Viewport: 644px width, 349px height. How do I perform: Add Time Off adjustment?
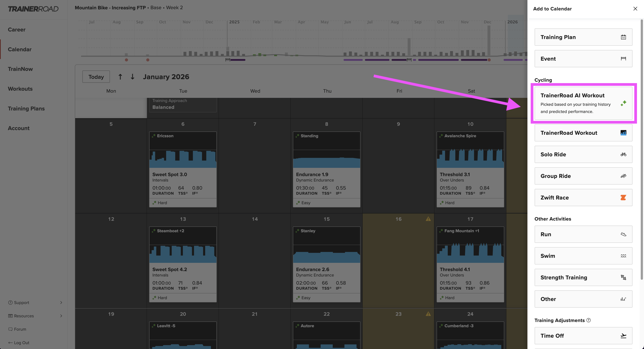click(583, 336)
